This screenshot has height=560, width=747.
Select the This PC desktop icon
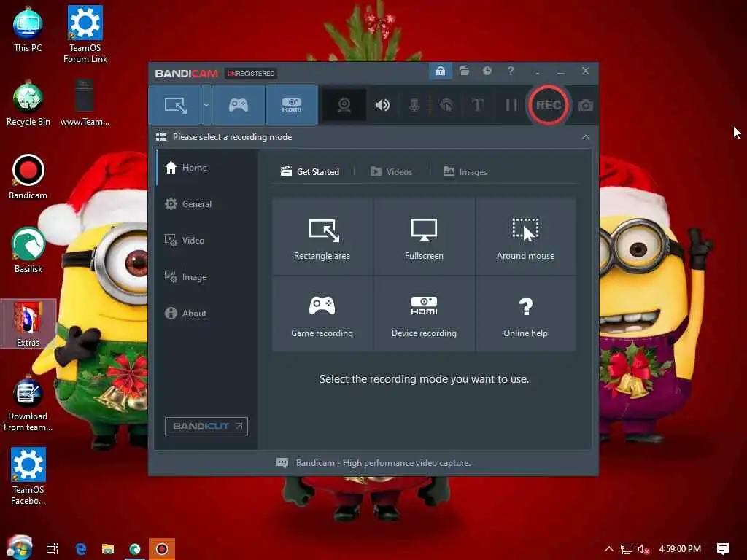(28, 29)
